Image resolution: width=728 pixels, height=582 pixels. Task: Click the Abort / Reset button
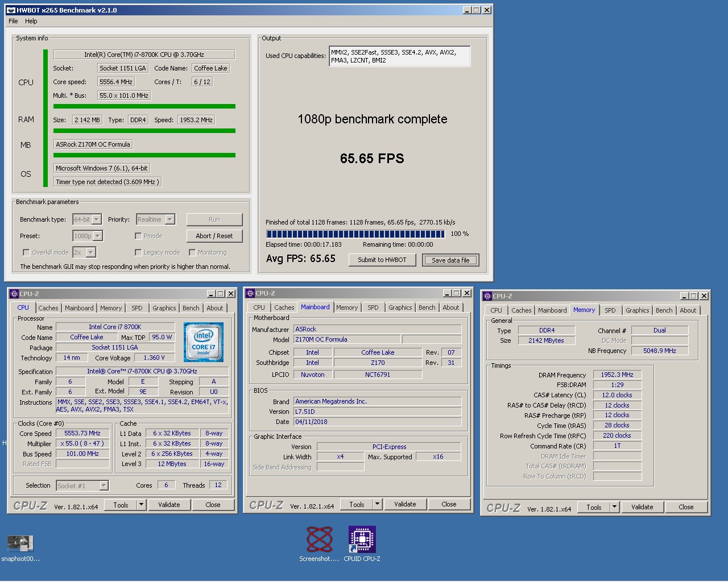coord(214,236)
